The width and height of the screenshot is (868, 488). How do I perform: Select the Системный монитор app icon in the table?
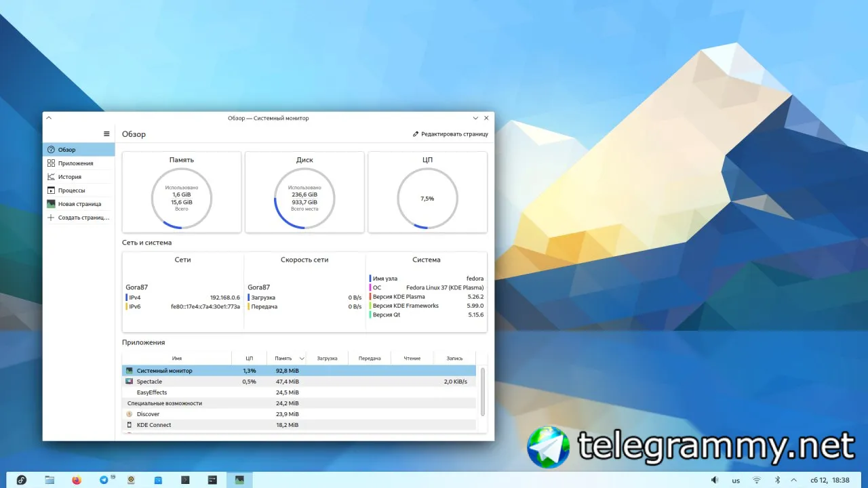tap(130, 371)
